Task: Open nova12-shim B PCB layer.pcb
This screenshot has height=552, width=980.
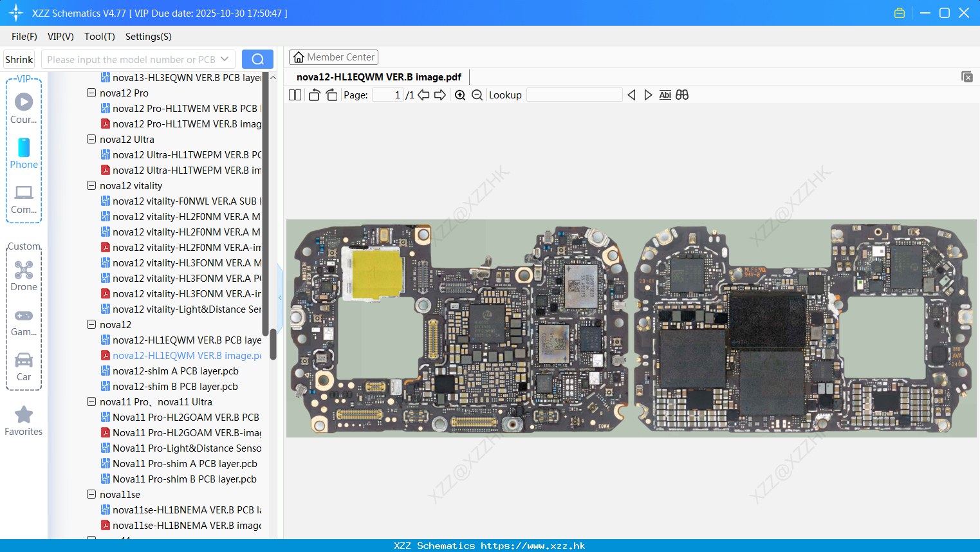Action: pyautogui.click(x=170, y=386)
